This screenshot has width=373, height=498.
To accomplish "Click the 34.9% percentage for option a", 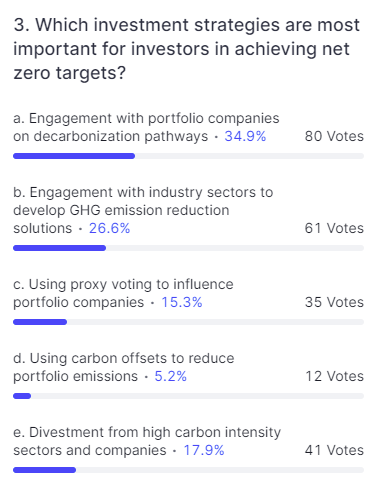I will [245, 136].
